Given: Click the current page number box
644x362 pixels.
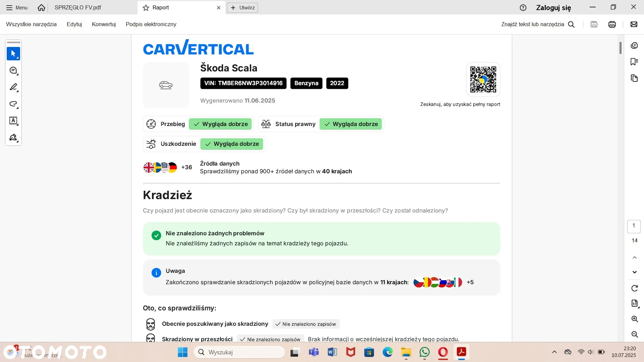Looking at the screenshot, I should click(x=634, y=226).
